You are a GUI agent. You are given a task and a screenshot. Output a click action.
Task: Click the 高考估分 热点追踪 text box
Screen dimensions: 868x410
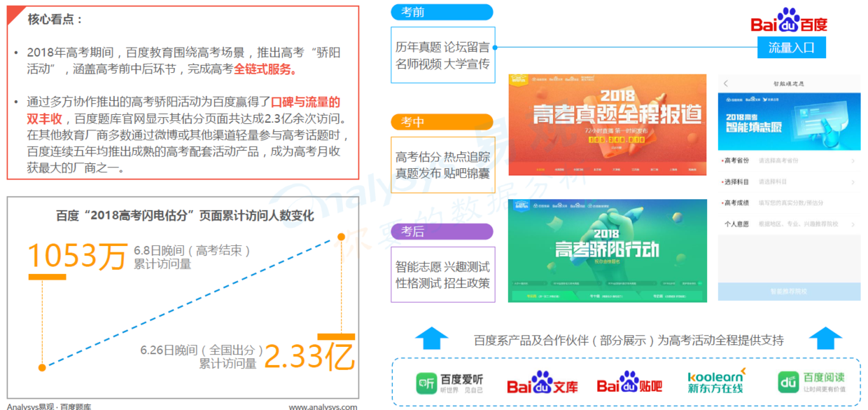pos(442,165)
